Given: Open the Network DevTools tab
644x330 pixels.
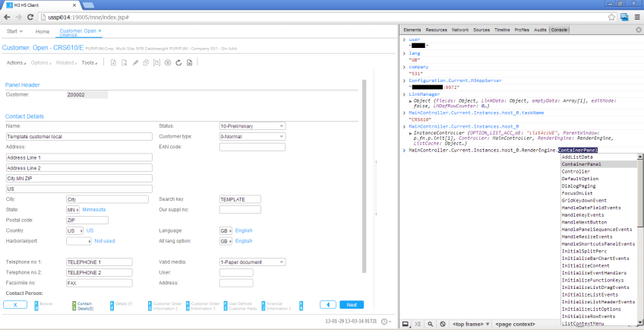Looking at the screenshot, I should [x=460, y=30].
